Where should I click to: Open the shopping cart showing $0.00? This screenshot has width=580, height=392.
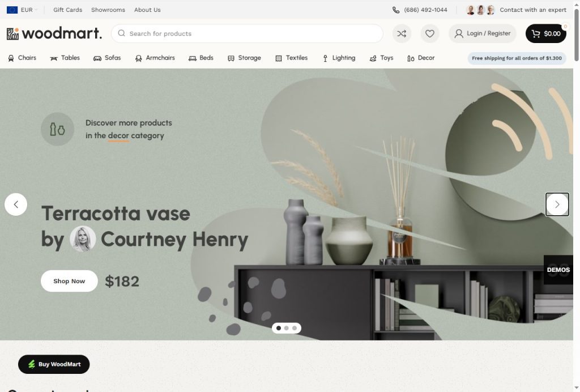coord(545,33)
